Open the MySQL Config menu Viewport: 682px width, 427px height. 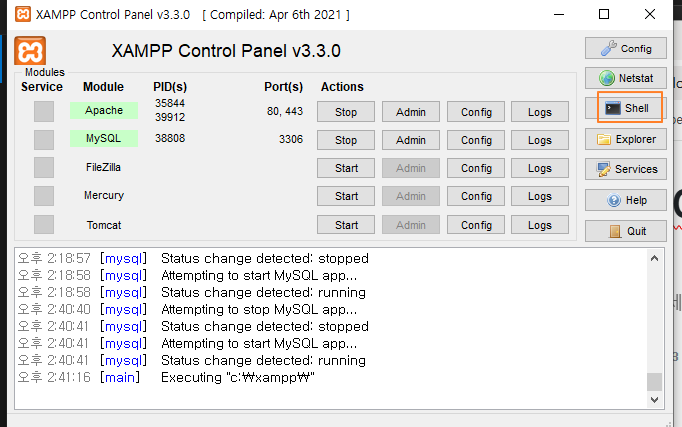tap(476, 140)
